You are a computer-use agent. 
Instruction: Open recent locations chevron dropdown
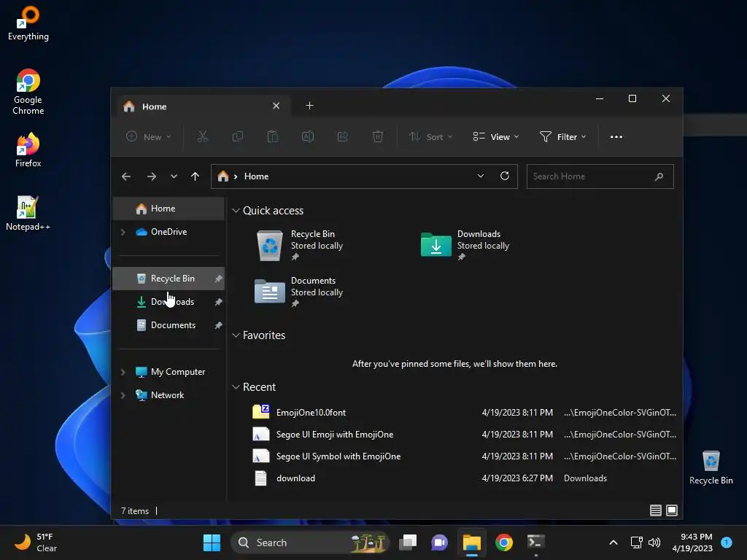[x=174, y=176]
